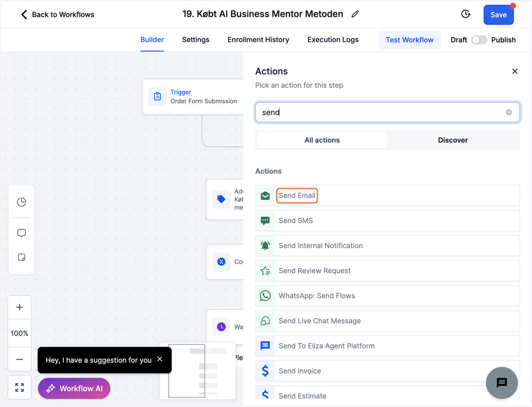532x407 pixels.
Task: Click the Save button
Action: coord(499,15)
